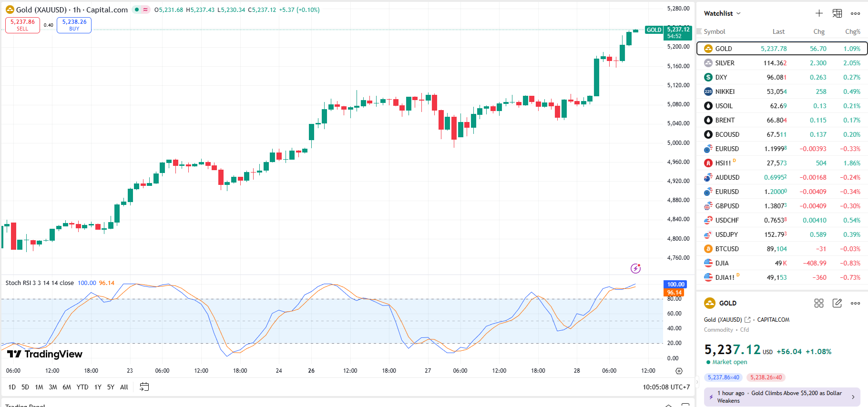The height and width of the screenshot is (407, 868).
Task: Open the watchlist advanced view icon
Action: click(x=837, y=13)
